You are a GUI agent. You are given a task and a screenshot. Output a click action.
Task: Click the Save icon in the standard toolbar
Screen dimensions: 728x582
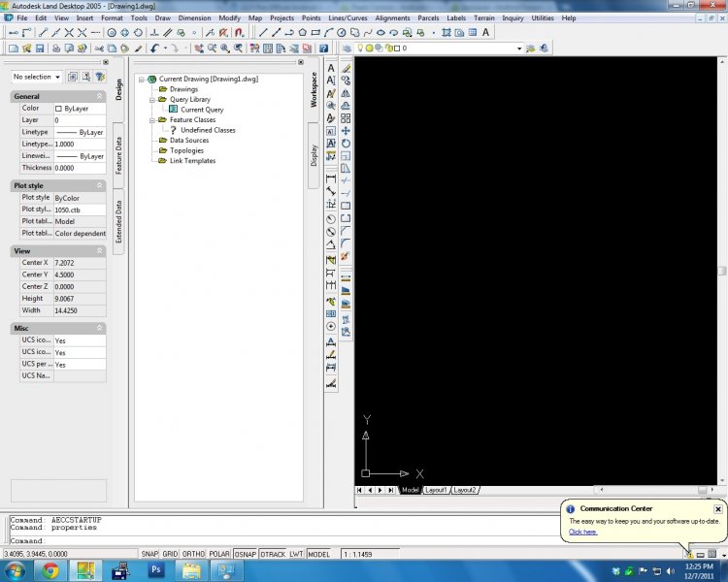[x=40, y=48]
